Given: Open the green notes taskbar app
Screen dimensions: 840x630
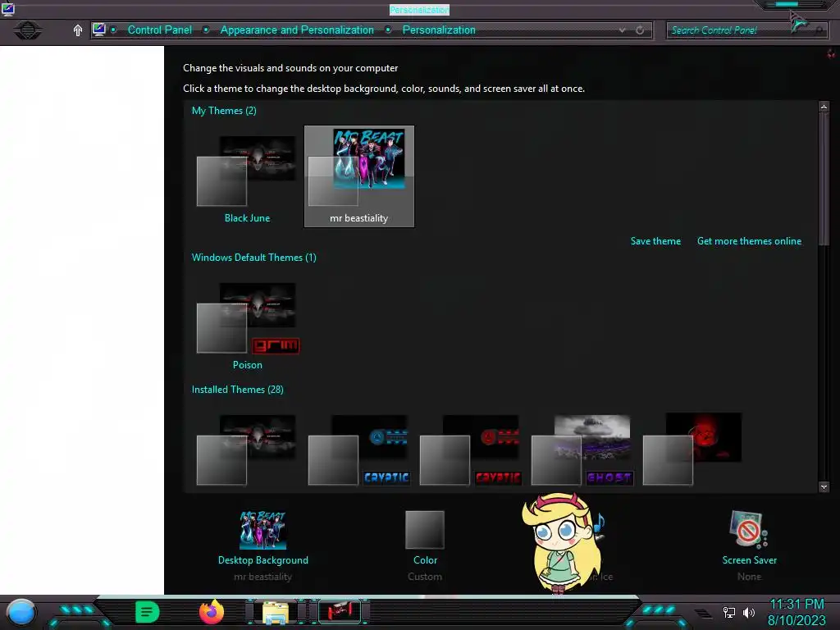Looking at the screenshot, I should [x=148, y=612].
